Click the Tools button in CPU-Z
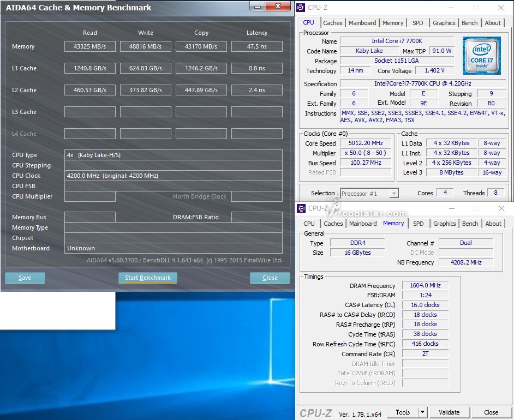Viewport: 514px width, 420px height. pyautogui.click(x=403, y=412)
